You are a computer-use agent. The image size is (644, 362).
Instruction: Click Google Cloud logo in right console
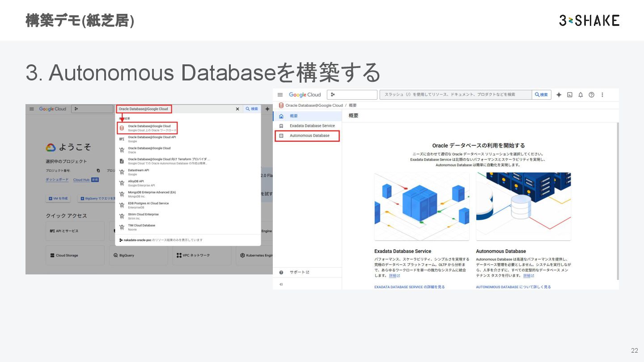pyautogui.click(x=305, y=95)
